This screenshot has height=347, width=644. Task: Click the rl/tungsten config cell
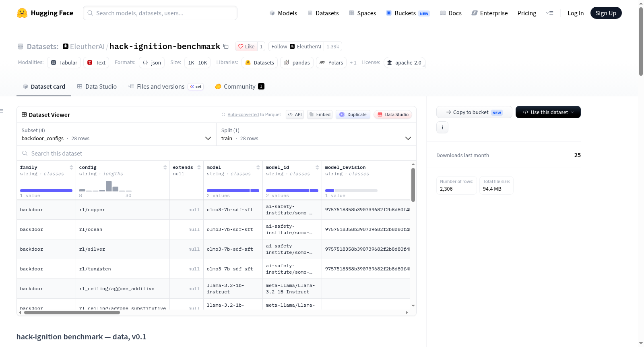(123, 269)
